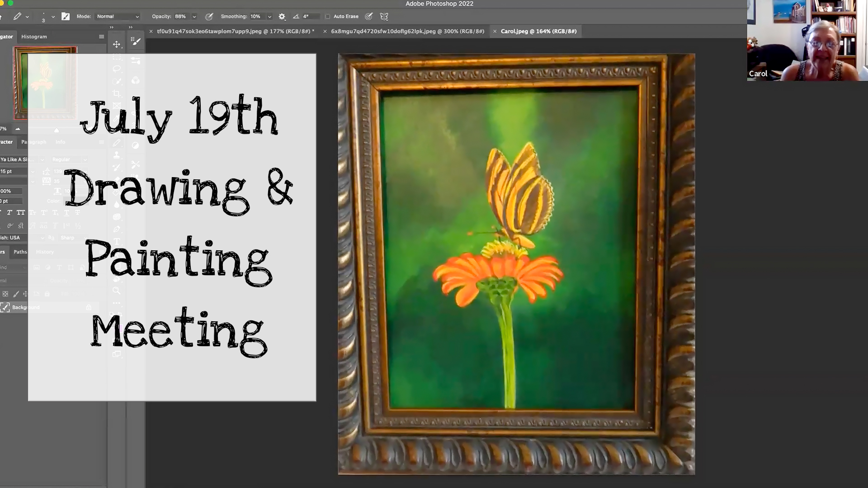Switch to the Paths tab
The height and width of the screenshot is (488, 868).
coord(20,252)
